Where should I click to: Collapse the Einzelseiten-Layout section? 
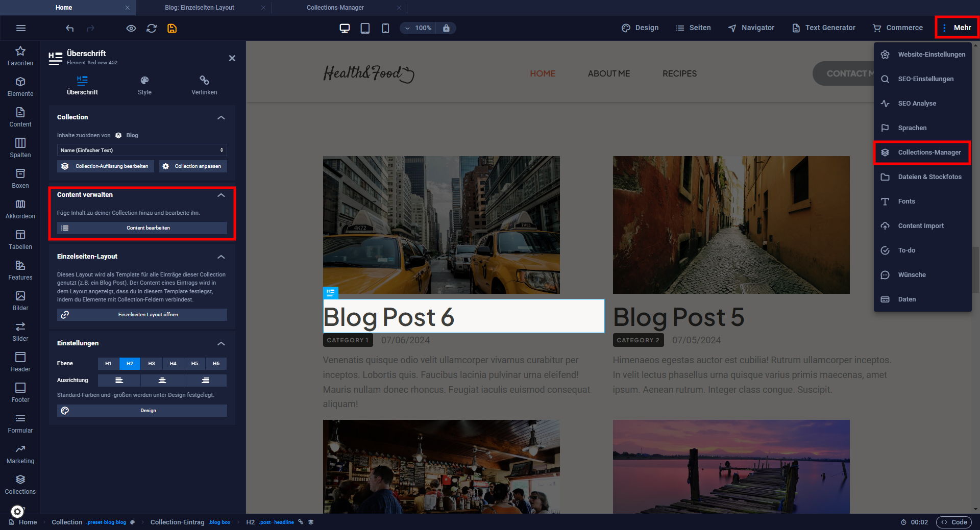click(x=221, y=257)
